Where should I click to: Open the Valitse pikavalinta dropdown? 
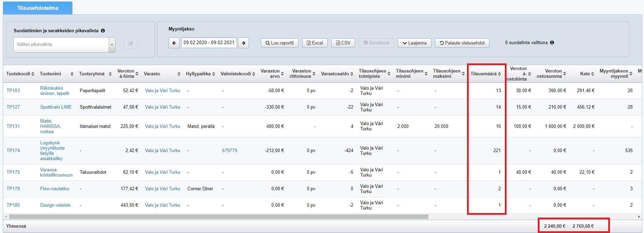click(64, 44)
